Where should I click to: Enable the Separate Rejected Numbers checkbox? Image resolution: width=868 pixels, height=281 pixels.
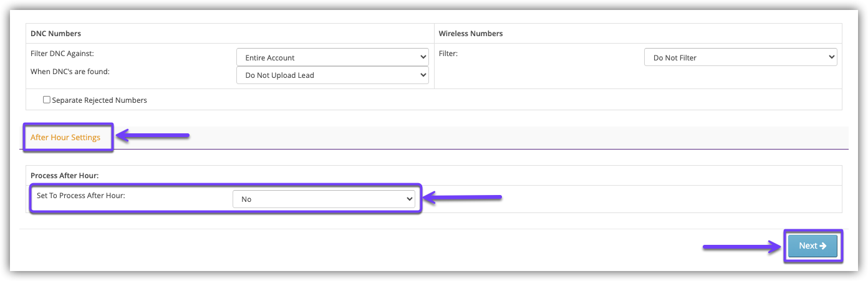coord(47,100)
